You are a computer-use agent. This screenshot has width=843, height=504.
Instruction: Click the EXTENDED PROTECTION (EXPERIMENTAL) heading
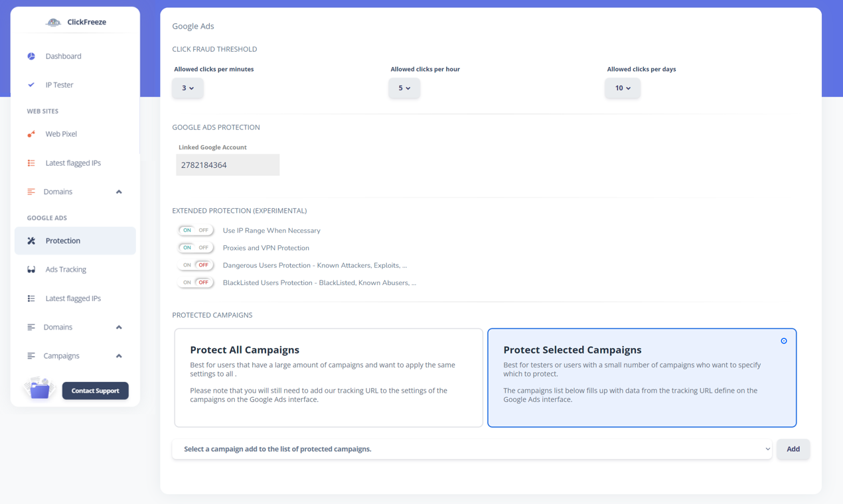pos(240,211)
